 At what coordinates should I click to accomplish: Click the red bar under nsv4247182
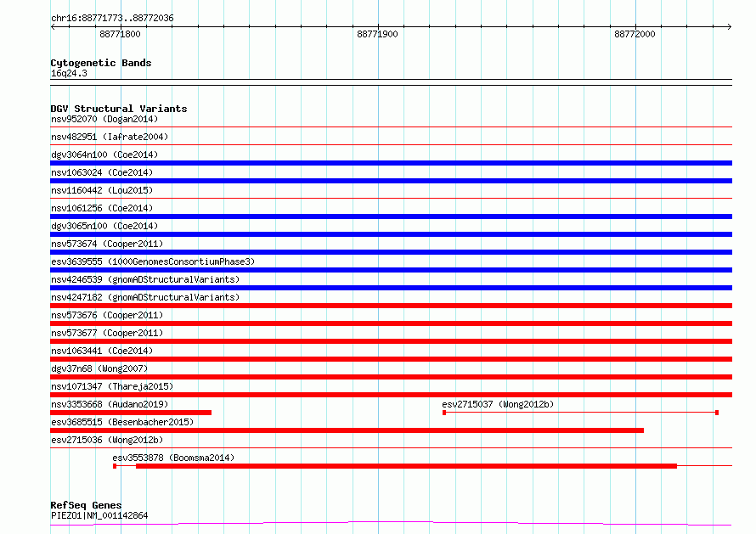coord(391,306)
